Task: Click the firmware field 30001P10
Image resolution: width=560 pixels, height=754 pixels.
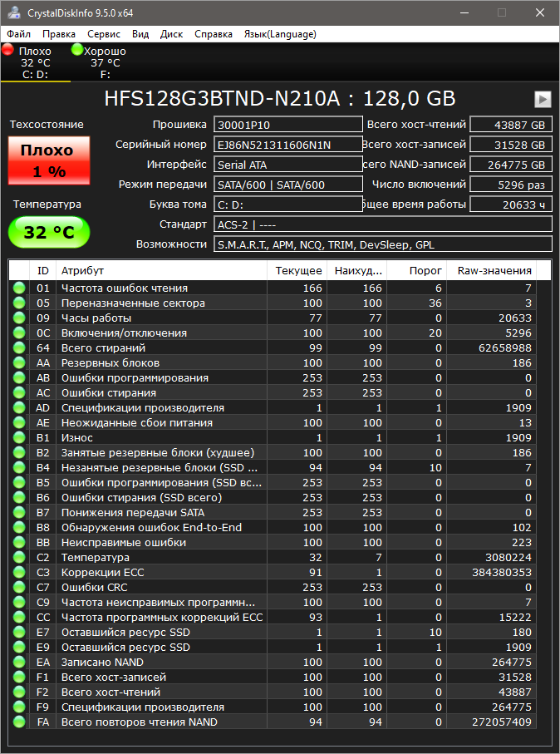Action: click(288, 125)
